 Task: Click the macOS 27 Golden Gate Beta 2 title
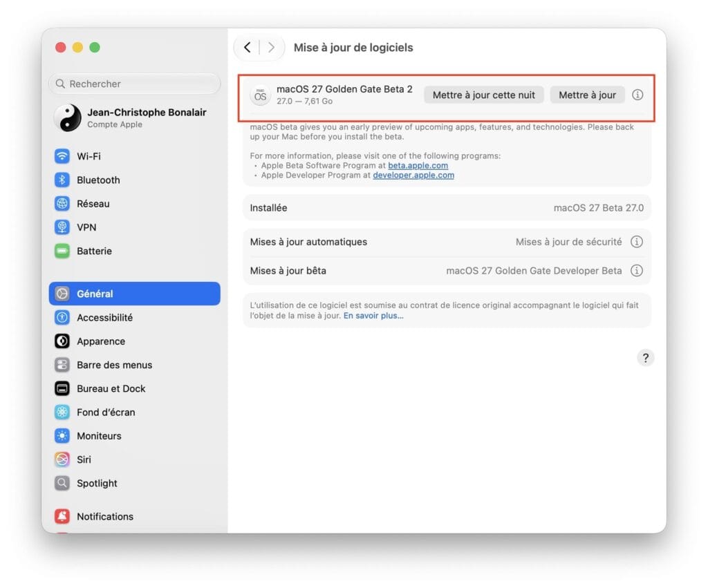[x=344, y=89]
